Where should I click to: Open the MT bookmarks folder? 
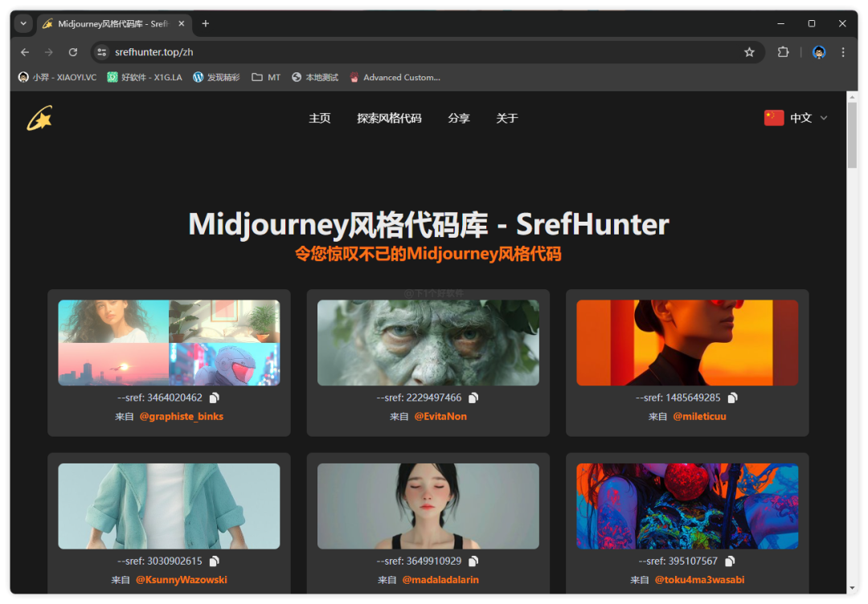(x=266, y=77)
